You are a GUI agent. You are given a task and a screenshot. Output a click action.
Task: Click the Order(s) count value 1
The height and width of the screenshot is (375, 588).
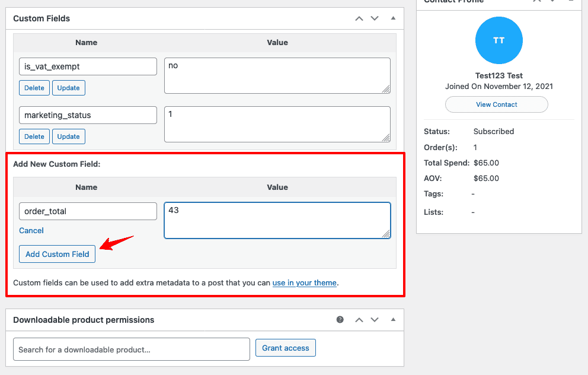pos(475,148)
